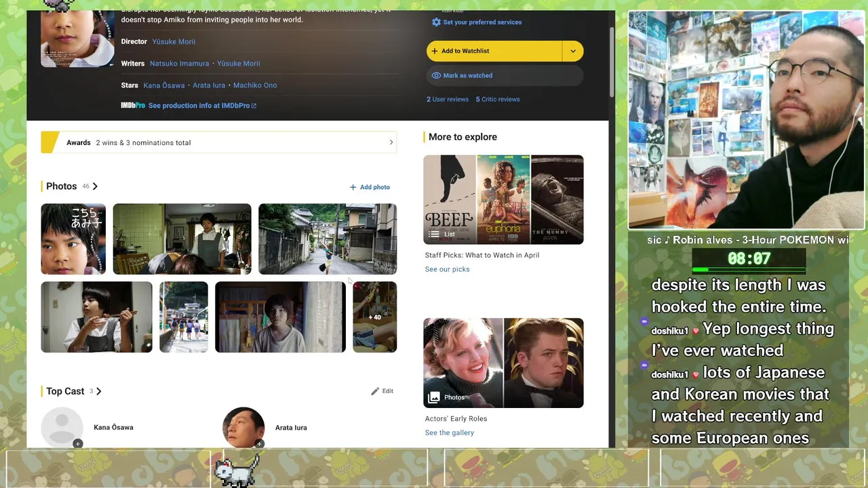Viewport: 868px width, 488px height.
Task: Open photo of child standing in doorway
Action: pos(280,317)
